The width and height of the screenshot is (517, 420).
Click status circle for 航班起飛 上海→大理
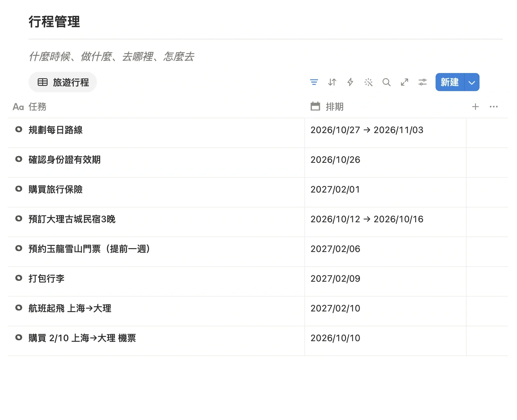[19, 308]
